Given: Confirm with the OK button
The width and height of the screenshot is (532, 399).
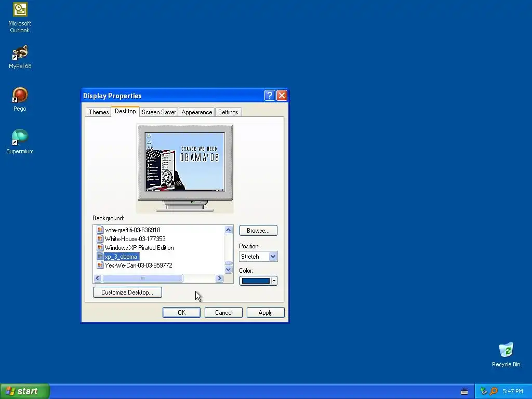Looking at the screenshot, I should pyautogui.click(x=181, y=312).
